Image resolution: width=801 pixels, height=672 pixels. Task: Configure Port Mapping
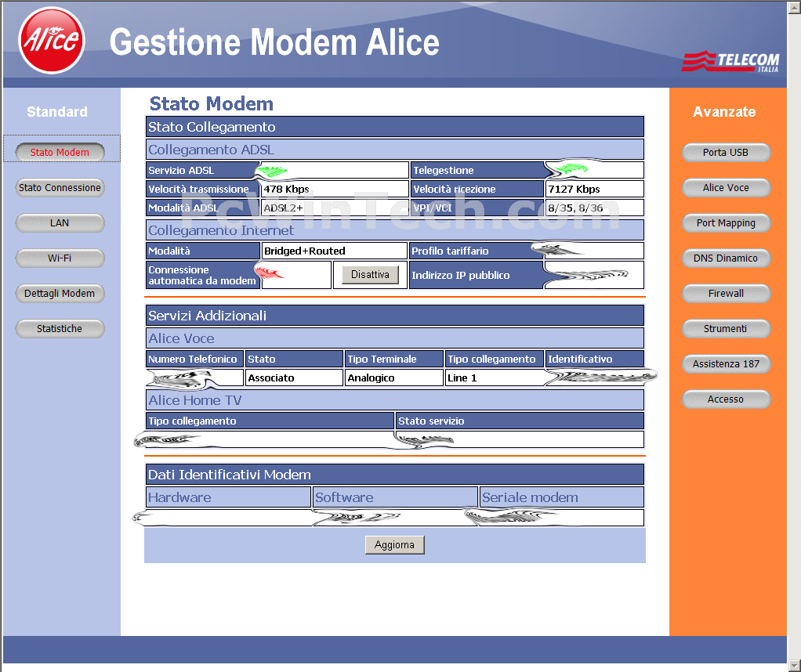[x=726, y=222]
